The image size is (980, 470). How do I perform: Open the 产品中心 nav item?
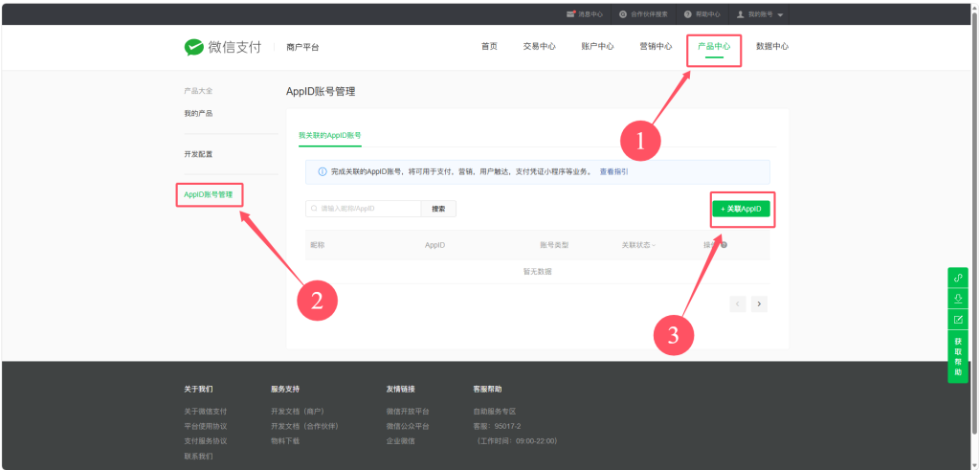click(714, 46)
